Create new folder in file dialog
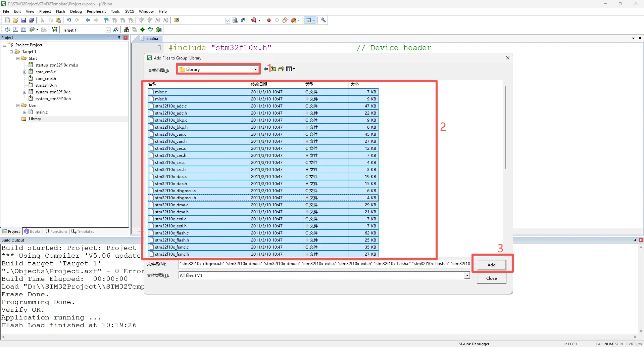Image resolution: width=644 pixels, height=347 pixels. click(281, 69)
